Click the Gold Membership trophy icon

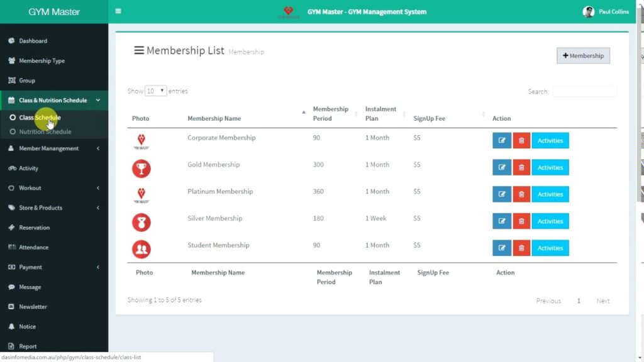click(142, 168)
